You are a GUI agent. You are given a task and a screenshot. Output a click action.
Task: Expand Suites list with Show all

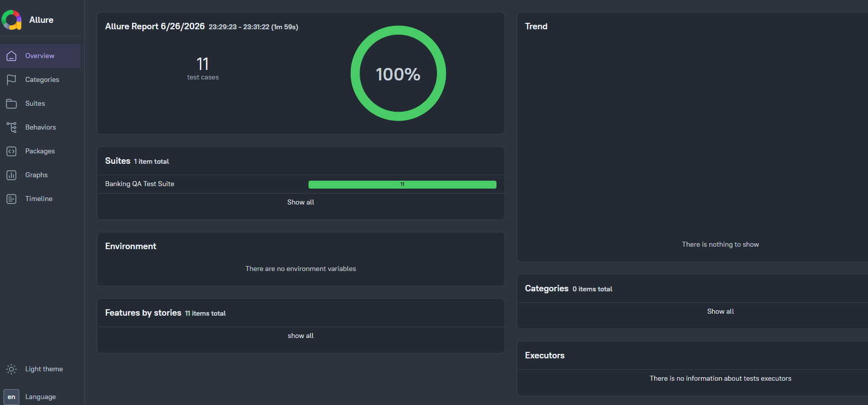click(301, 202)
